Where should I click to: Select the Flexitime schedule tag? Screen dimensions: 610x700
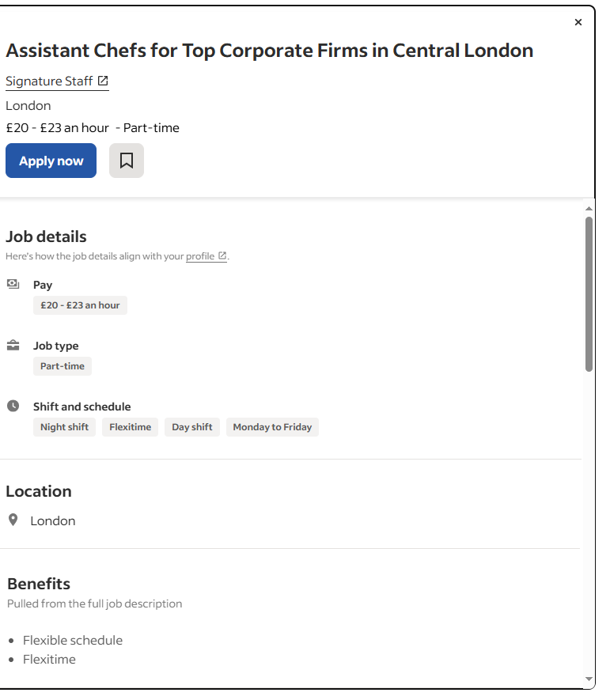point(130,427)
